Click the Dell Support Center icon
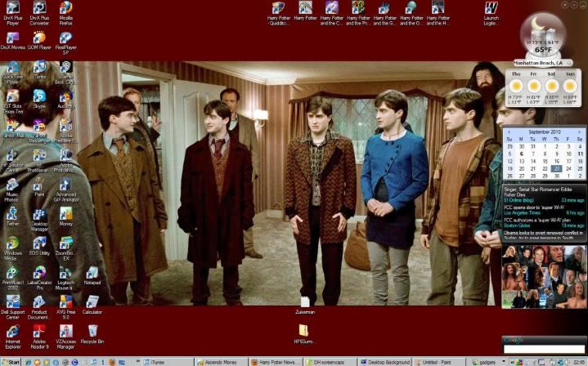588x366 pixels. 13,308
